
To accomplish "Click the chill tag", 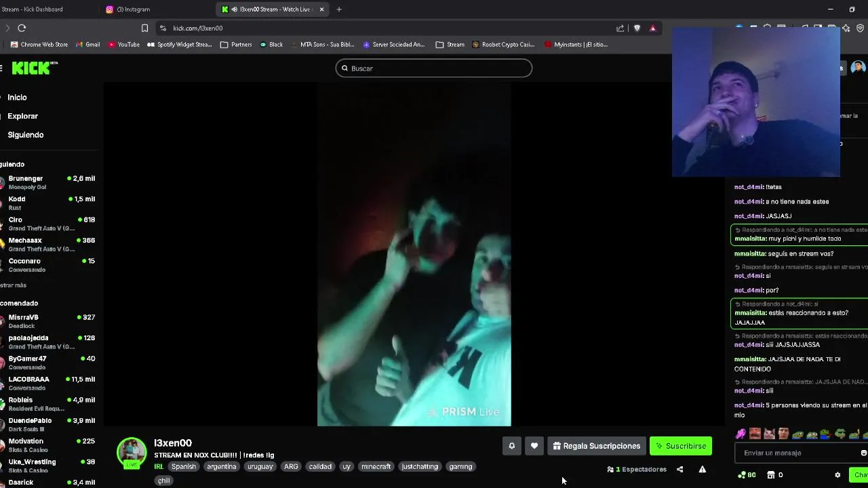I will [x=163, y=481].
